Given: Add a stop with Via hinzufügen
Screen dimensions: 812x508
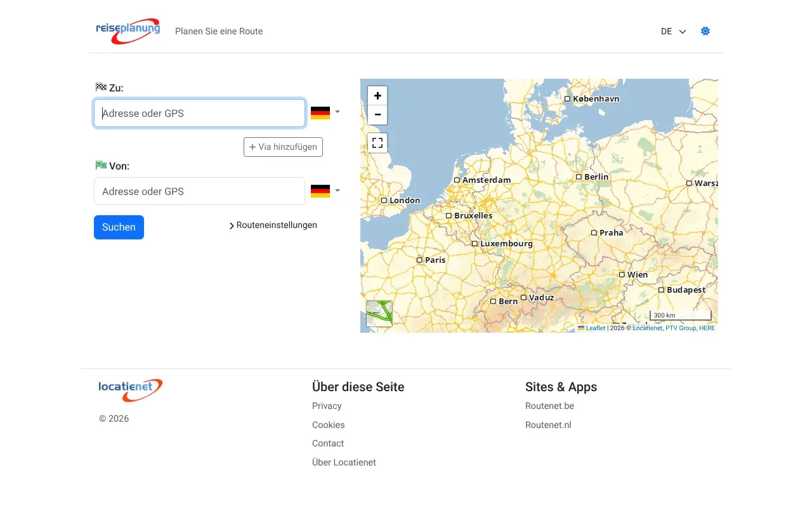Looking at the screenshot, I should coord(283,147).
